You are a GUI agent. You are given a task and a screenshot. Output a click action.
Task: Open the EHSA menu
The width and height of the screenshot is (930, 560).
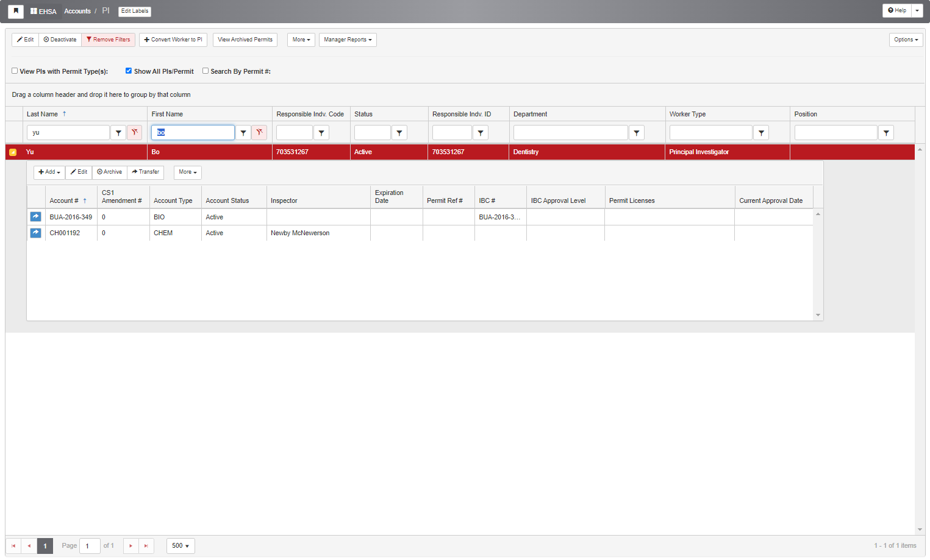point(43,12)
